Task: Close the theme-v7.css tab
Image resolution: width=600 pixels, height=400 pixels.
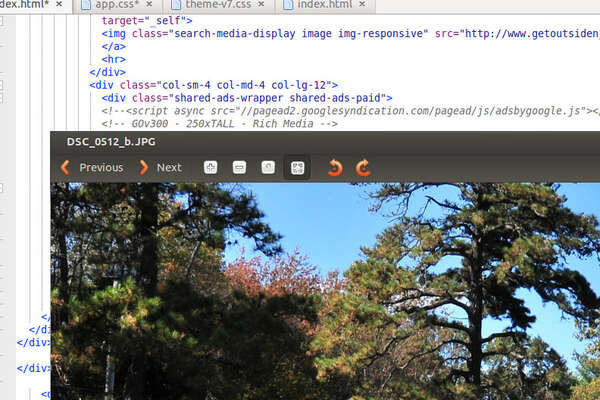Action: pyautogui.click(x=261, y=4)
